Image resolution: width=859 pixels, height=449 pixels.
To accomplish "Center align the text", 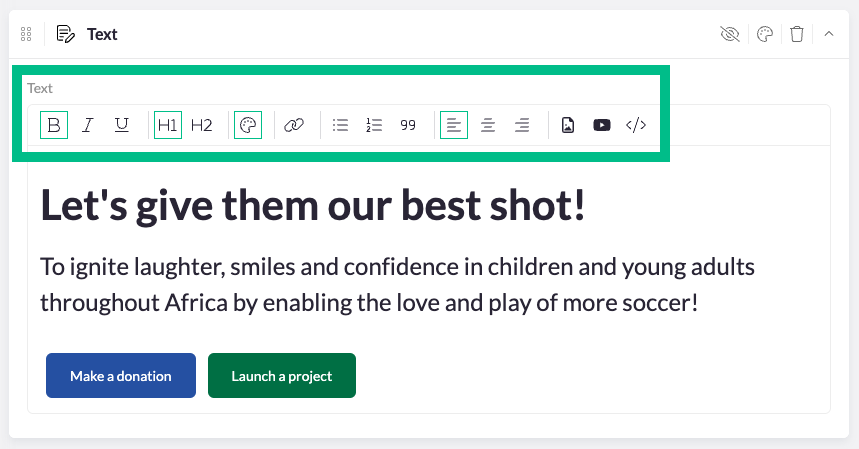I will coord(488,125).
